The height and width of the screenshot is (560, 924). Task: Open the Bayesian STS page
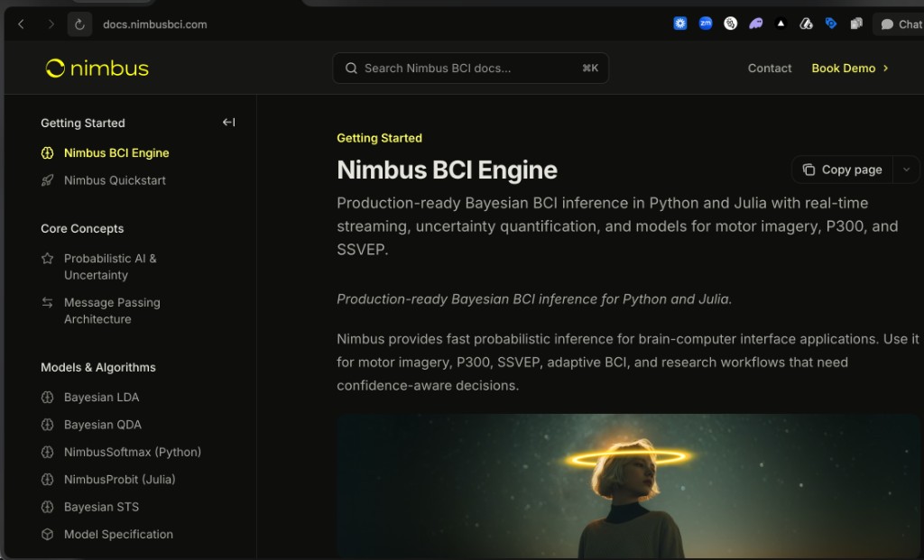click(x=101, y=507)
